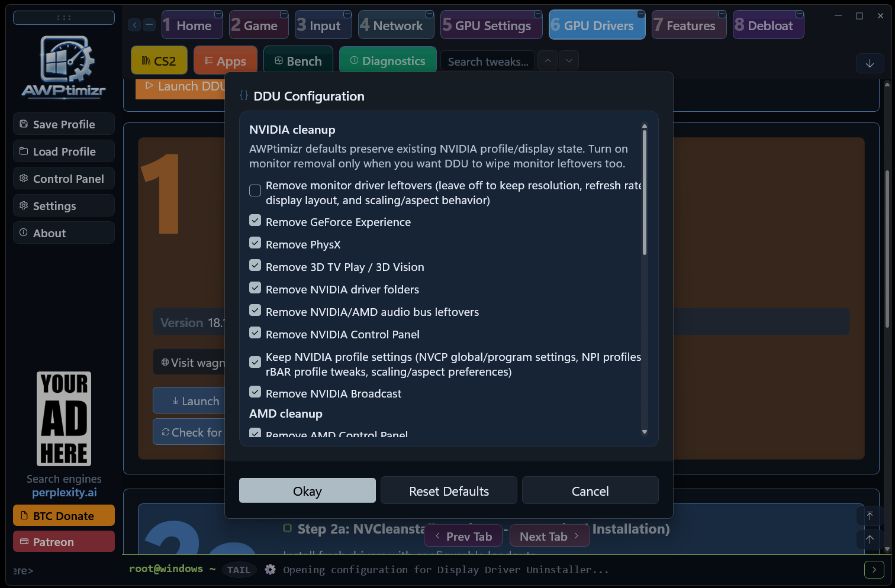The height and width of the screenshot is (588, 895).
Task: Open the Debloat tab
Action: click(x=768, y=25)
